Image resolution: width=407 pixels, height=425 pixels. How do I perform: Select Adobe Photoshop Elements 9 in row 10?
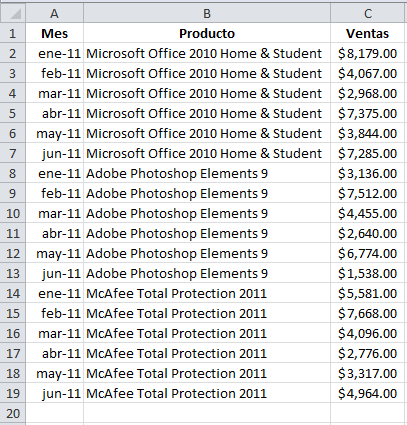click(207, 213)
